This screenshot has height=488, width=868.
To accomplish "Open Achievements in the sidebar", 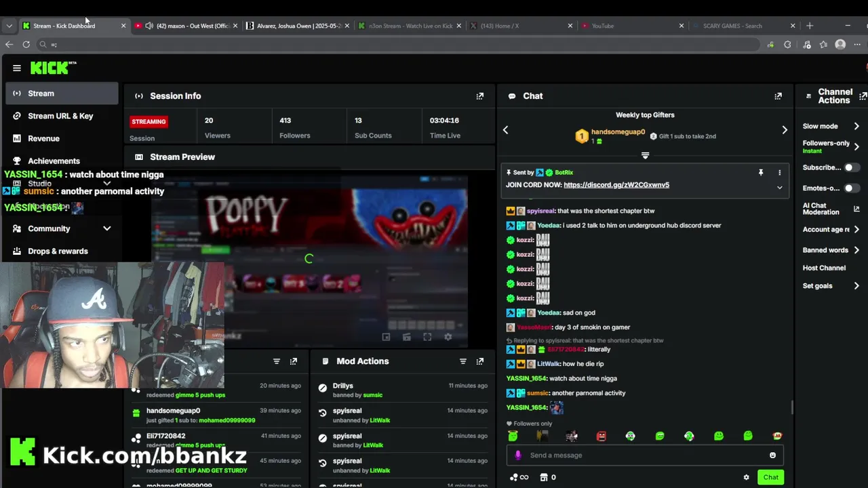I will point(62,161).
